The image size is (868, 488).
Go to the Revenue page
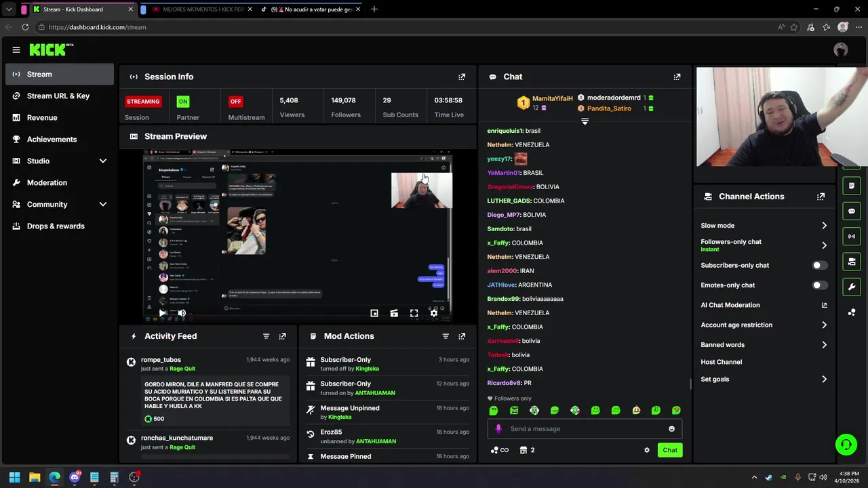[x=60, y=117]
